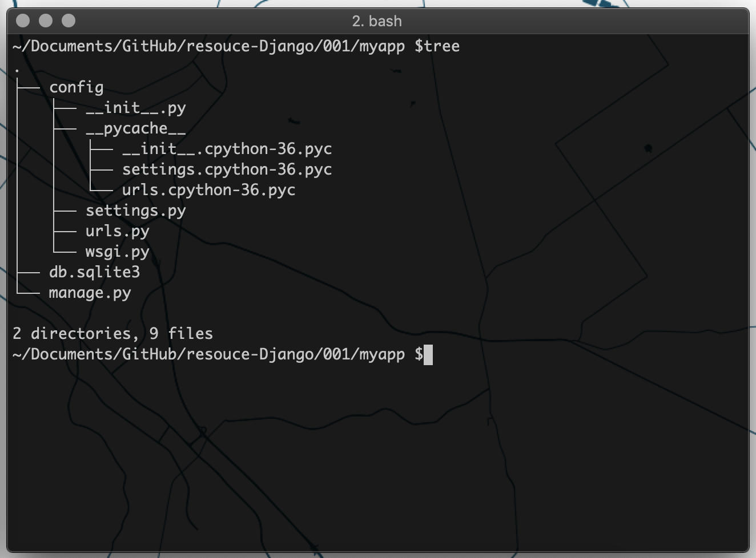756x558 pixels.
Task: Click the 'wsgi.py' file name
Action: click(118, 252)
